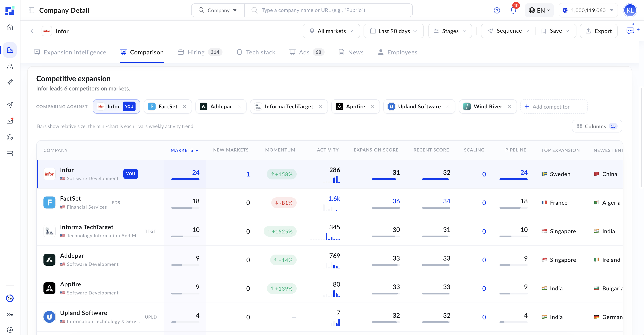
Task: Open the Home icon in the sidebar
Action: [x=10, y=27]
